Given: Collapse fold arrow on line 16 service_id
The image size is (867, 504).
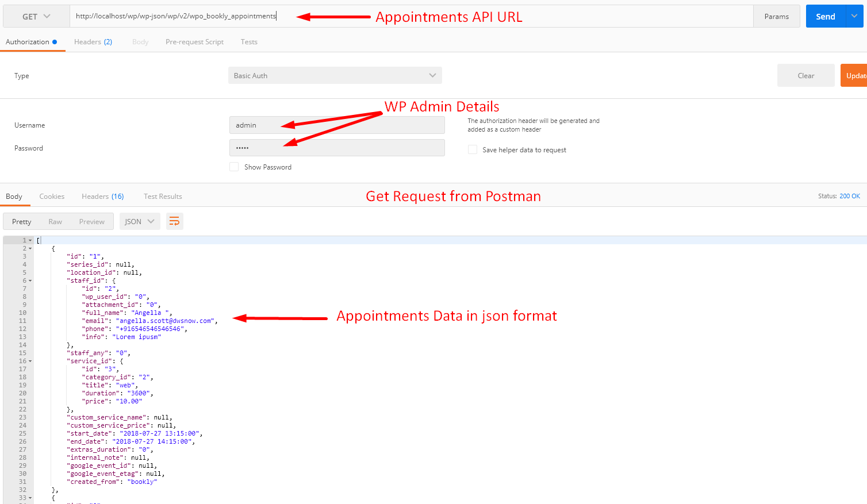Looking at the screenshot, I should click(30, 361).
